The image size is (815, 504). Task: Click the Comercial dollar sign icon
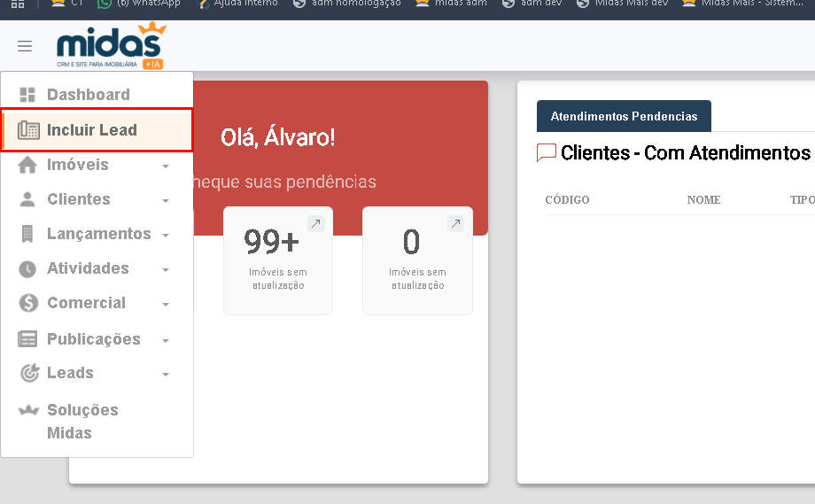(x=28, y=304)
